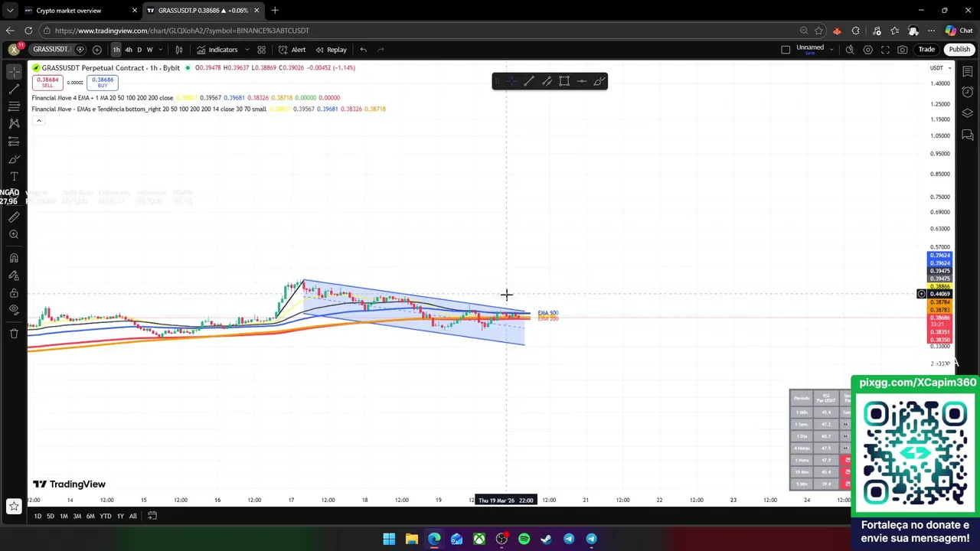The height and width of the screenshot is (551, 980).
Task: Select the All date range
Action: coord(132,516)
